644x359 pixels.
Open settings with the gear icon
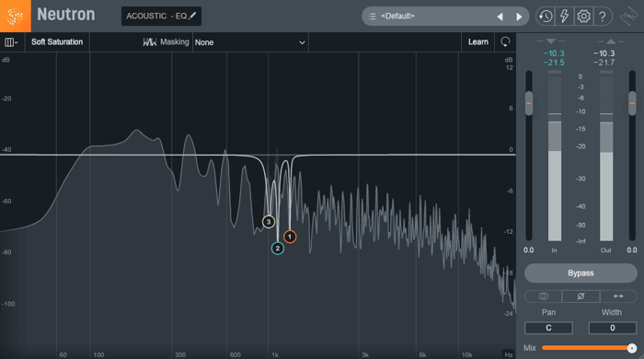(x=583, y=17)
